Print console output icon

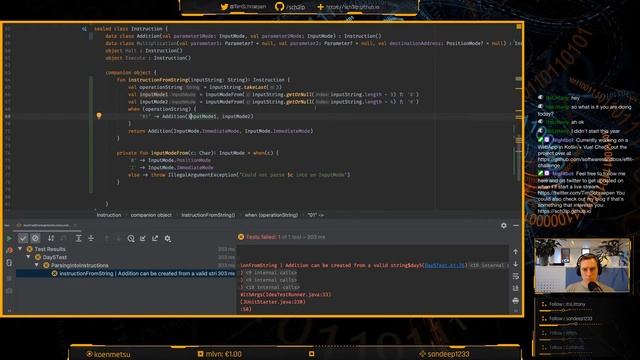(x=516, y=301)
